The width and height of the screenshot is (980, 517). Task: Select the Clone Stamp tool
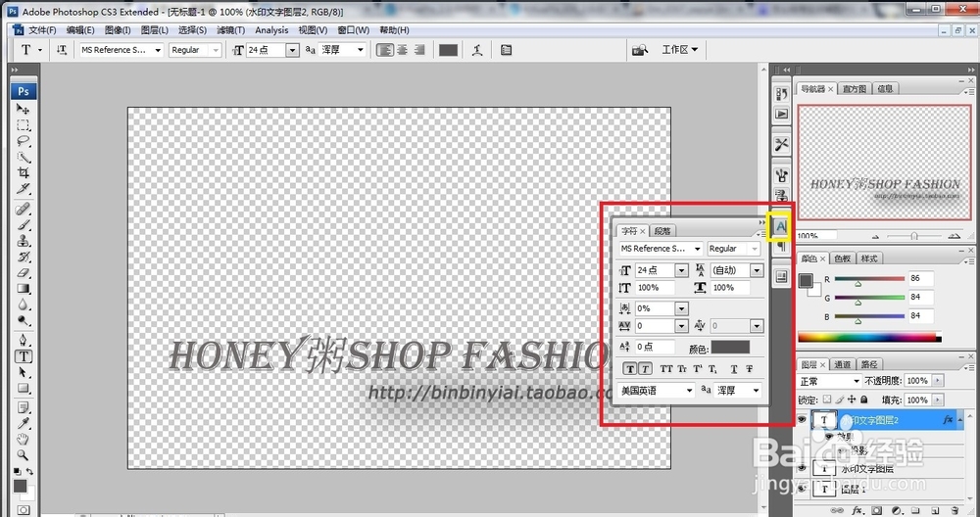pos(24,241)
